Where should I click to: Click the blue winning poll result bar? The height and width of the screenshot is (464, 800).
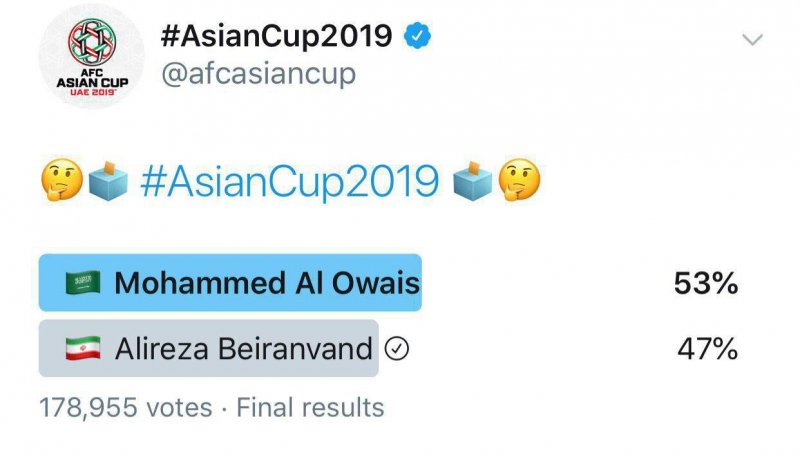[230, 283]
